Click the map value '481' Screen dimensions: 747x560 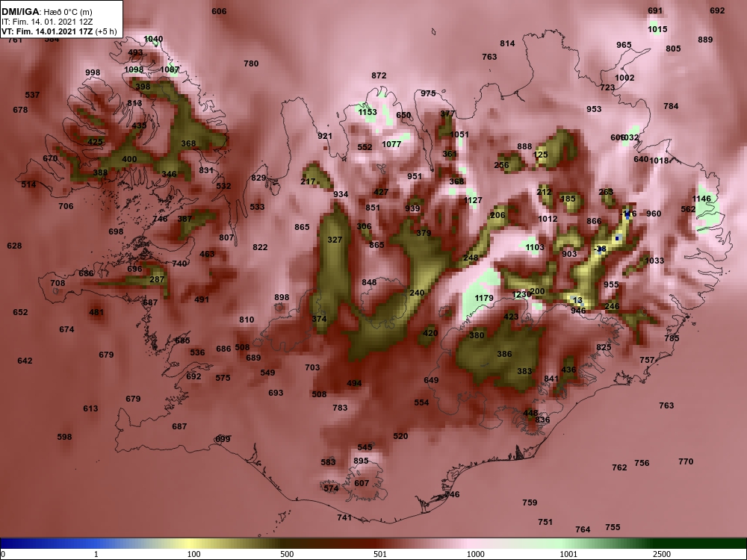tap(96, 312)
